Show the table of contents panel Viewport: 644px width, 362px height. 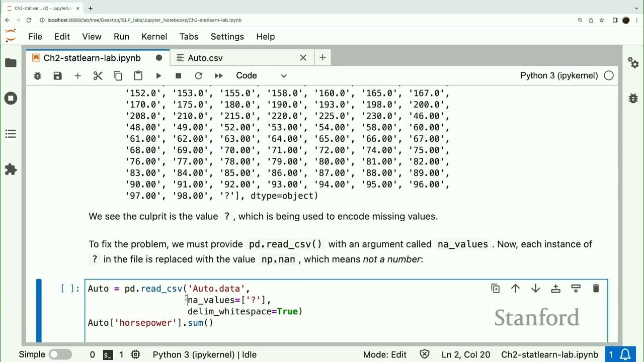(11, 134)
